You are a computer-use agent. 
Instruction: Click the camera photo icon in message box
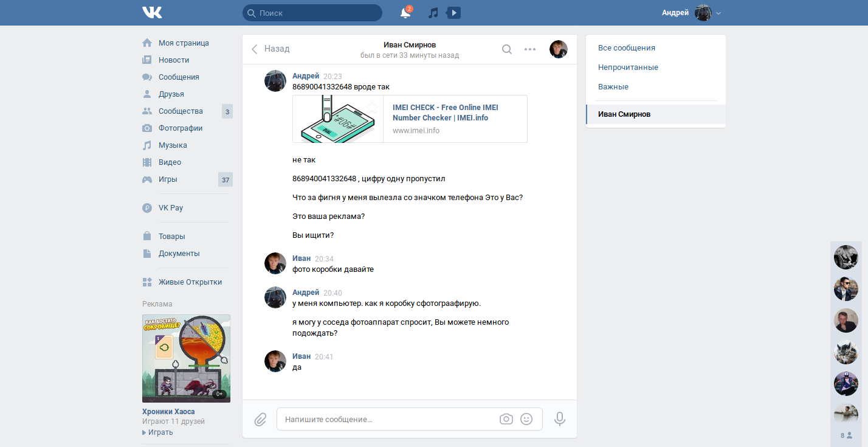pos(506,419)
